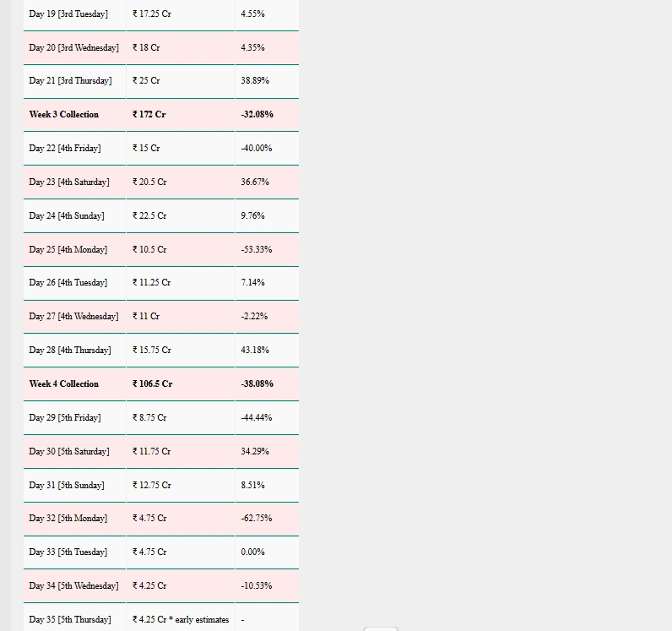Select the Day 26 [4th Tuesday] cell
Viewport: 672px width, 631px height.
click(68, 283)
